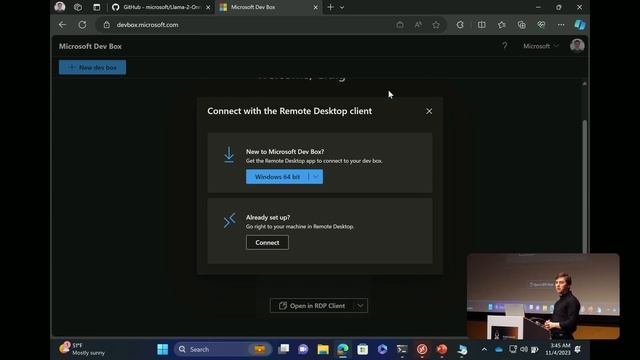This screenshot has height=360, width=640.
Task: Toggle split screen view in Edge
Action: 482,25
